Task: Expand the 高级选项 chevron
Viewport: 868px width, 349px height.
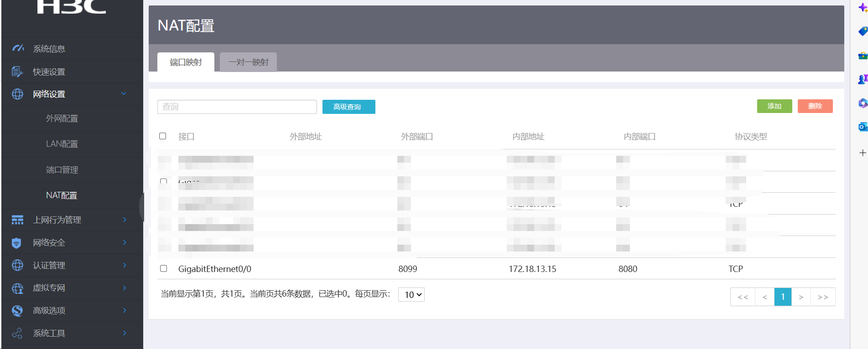Action: click(x=125, y=310)
